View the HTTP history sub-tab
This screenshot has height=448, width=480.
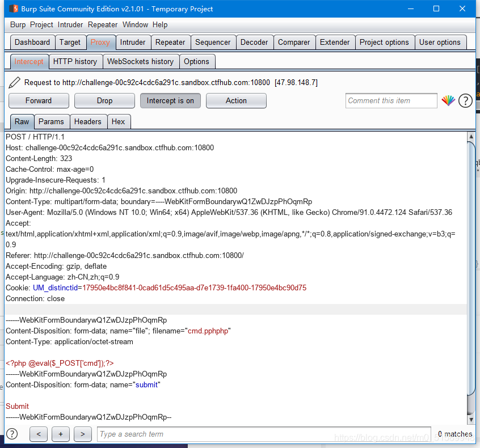click(75, 61)
